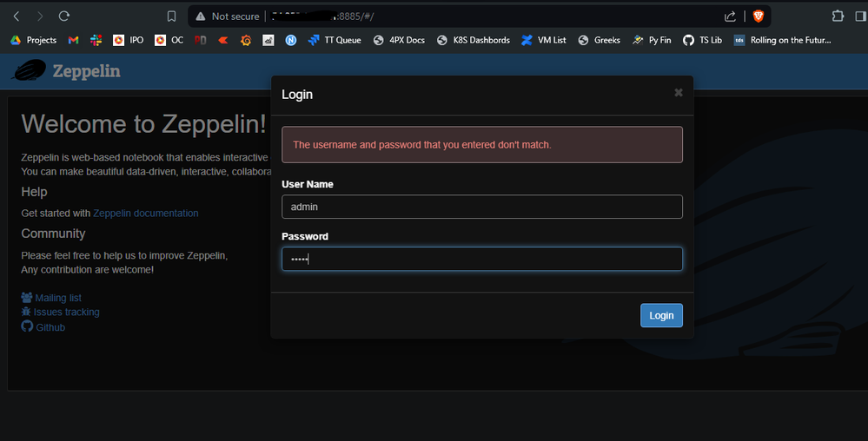868x441 pixels.
Task: Open the Github link
Action: (x=50, y=327)
